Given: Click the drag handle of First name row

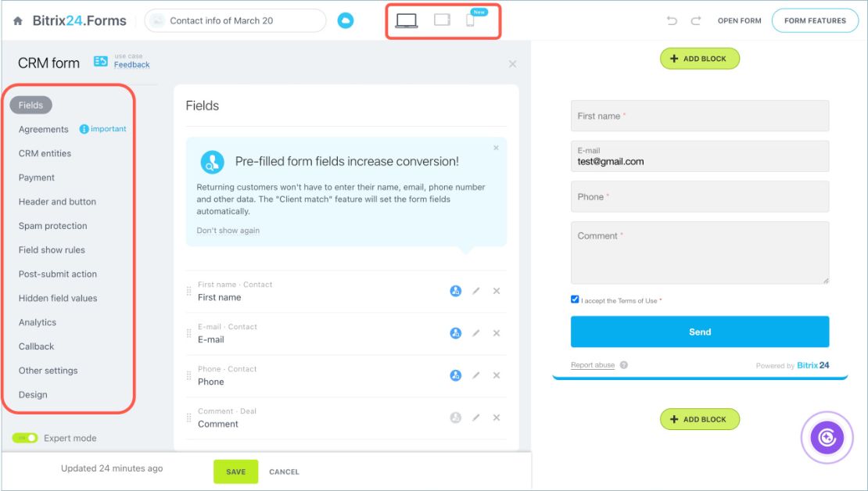Looking at the screenshot, I should pos(188,291).
